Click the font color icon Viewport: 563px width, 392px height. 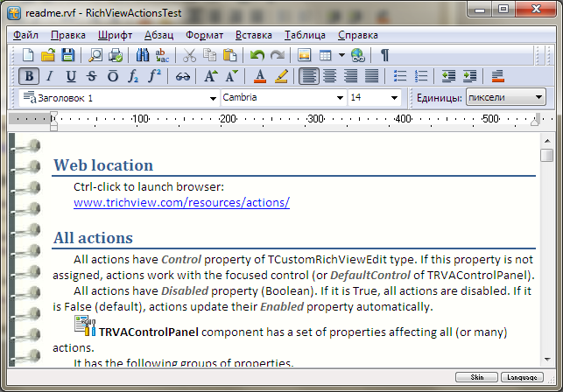260,76
